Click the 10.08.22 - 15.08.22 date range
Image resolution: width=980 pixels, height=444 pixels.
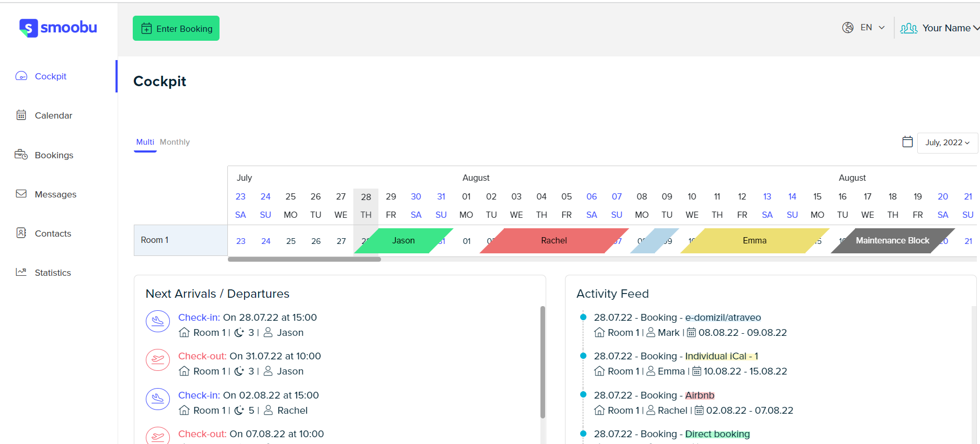pos(745,371)
